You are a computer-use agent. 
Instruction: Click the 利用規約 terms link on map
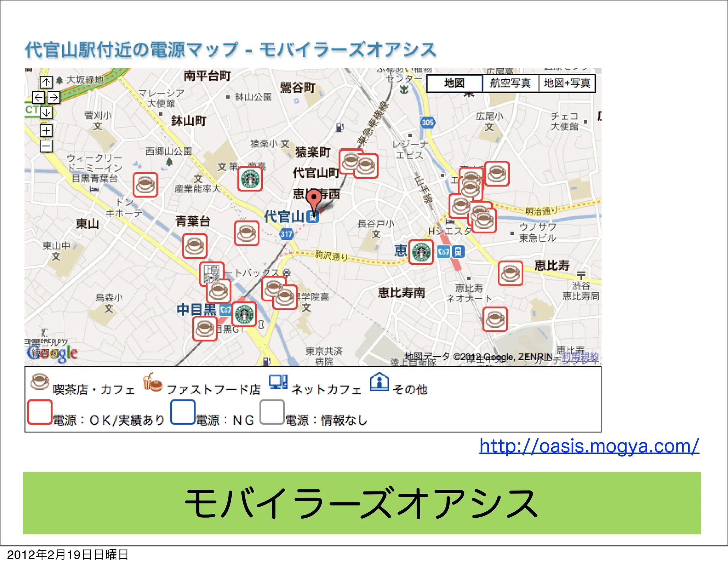(580, 357)
